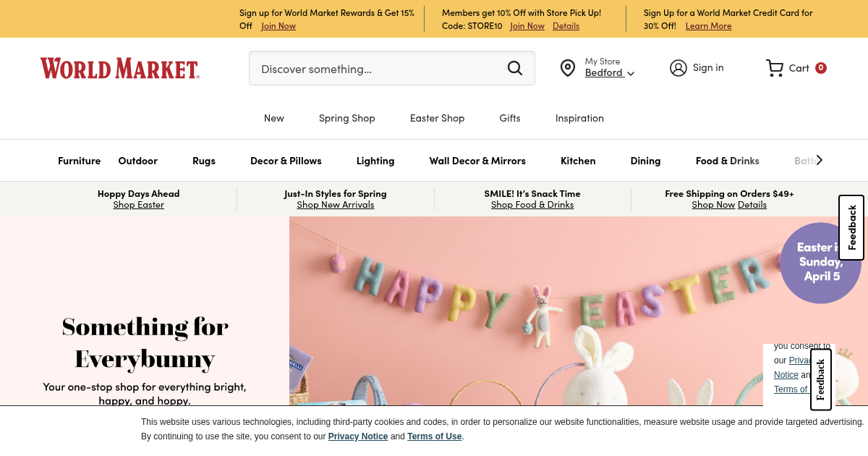868x456 pixels.
Task: Open the Outdoor category
Action: [138, 161]
